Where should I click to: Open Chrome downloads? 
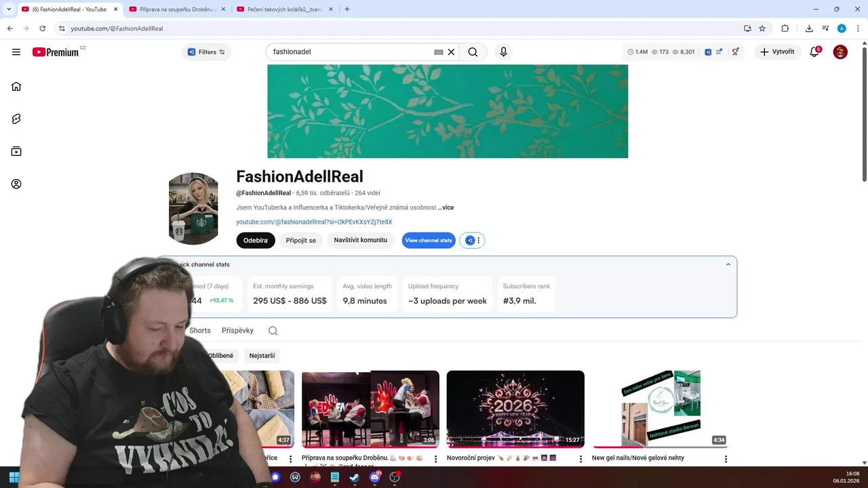click(x=809, y=28)
